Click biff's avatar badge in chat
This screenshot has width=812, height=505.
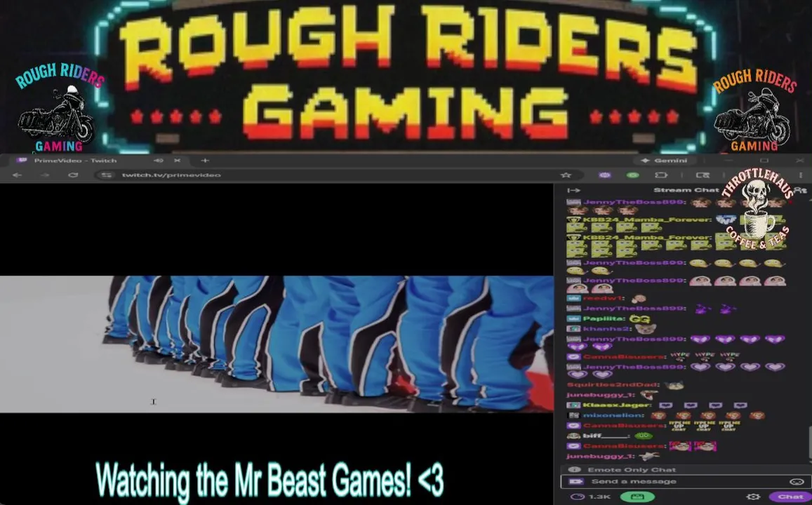[x=573, y=436]
